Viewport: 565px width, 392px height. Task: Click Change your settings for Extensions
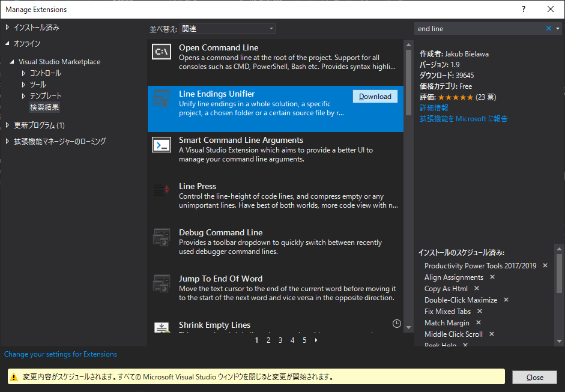coord(60,354)
